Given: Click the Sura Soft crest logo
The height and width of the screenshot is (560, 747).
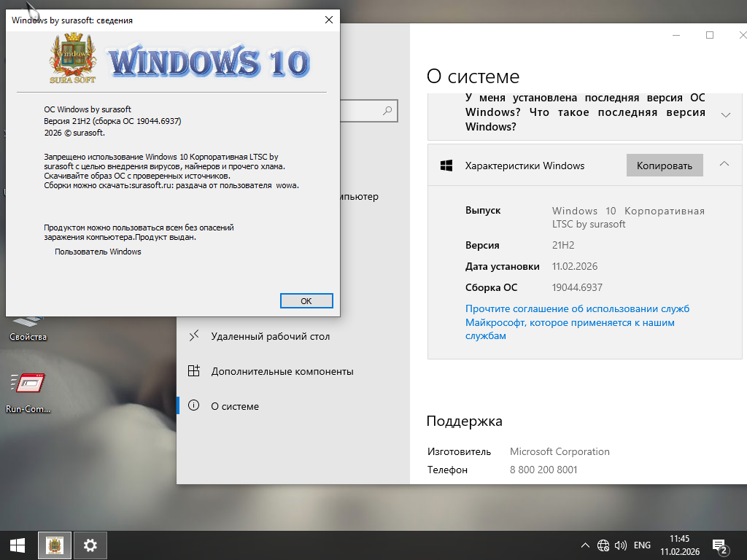Looking at the screenshot, I should (x=73, y=58).
